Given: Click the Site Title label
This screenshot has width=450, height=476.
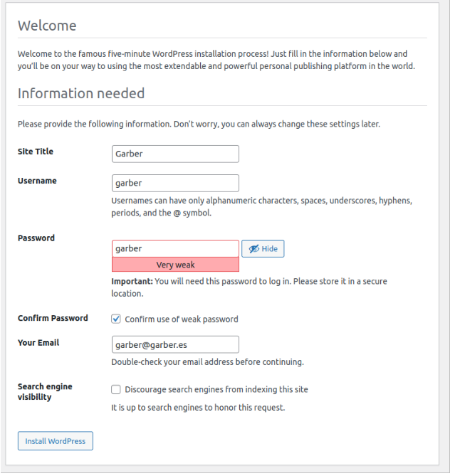Looking at the screenshot, I should (x=36, y=152).
